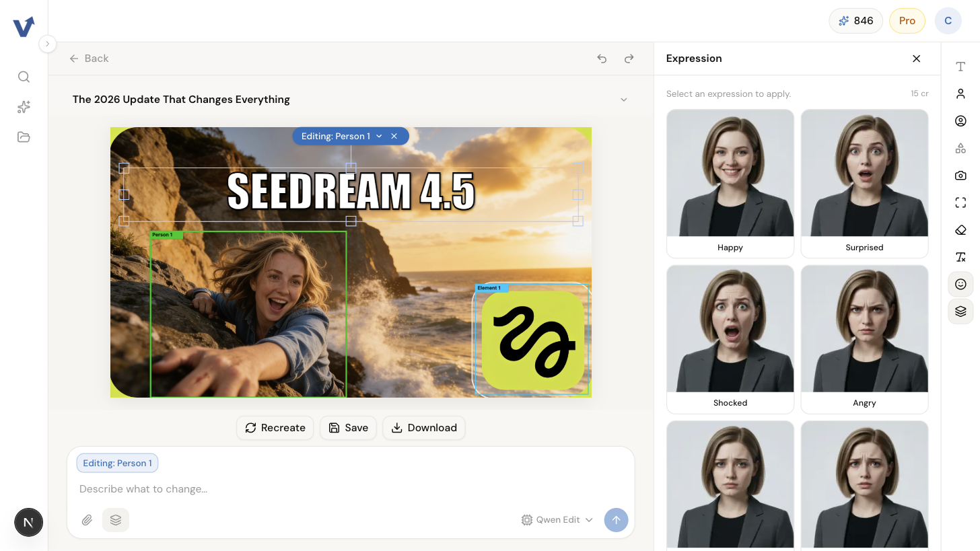980x551 pixels.
Task: Click the Editing: Person 1 prompt chip
Action: coord(117,463)
